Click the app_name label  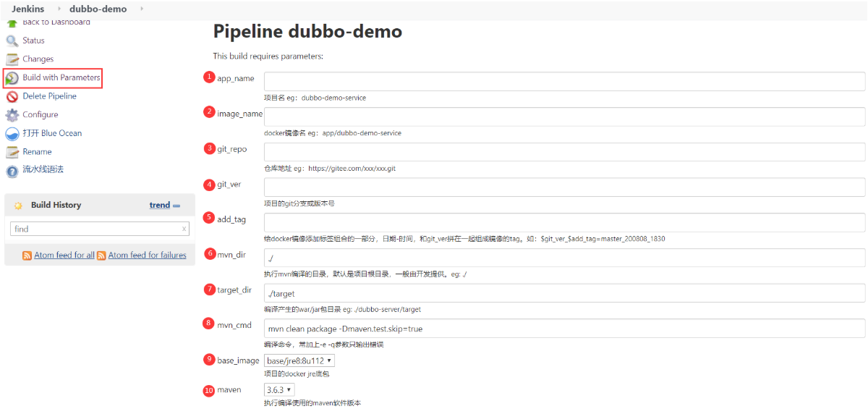click(236, 78)
